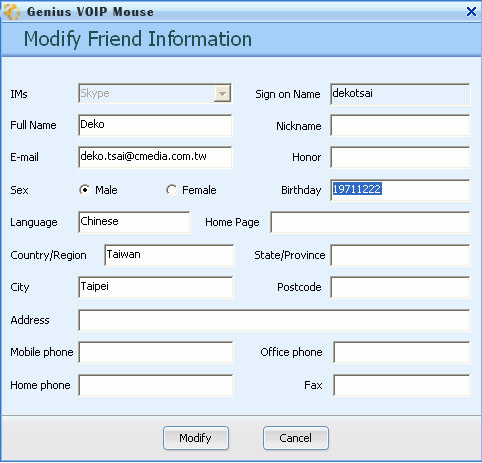Click the Modify button
This screenshot has width=482, height=463.
coord(196,438)
